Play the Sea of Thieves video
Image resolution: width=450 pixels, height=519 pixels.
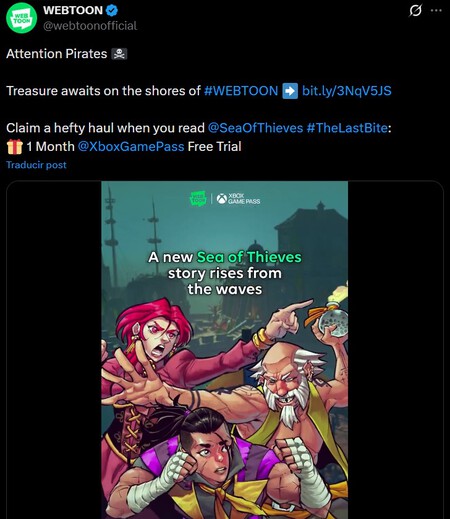point(225,350)
